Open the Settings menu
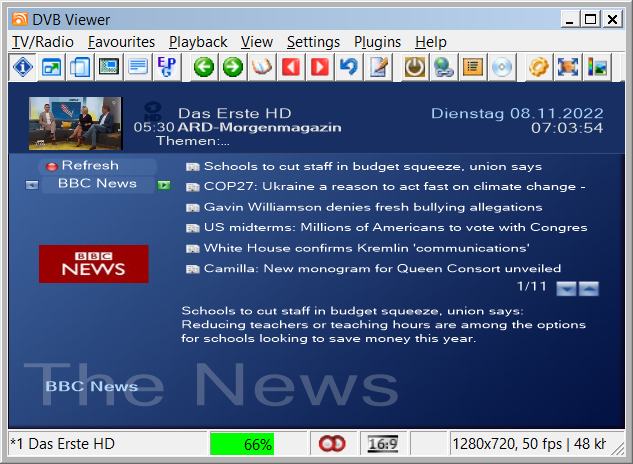 (313, 42)
